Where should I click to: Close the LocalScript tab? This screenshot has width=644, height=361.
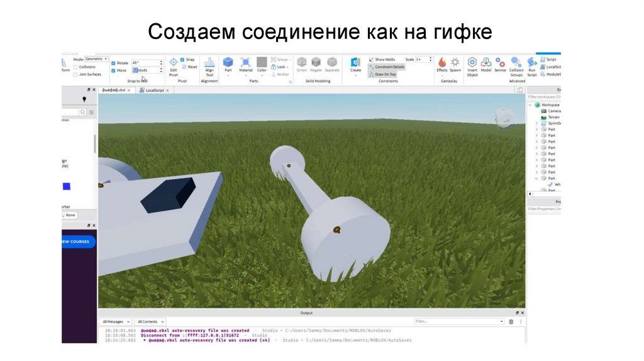[x=167, y=91]
